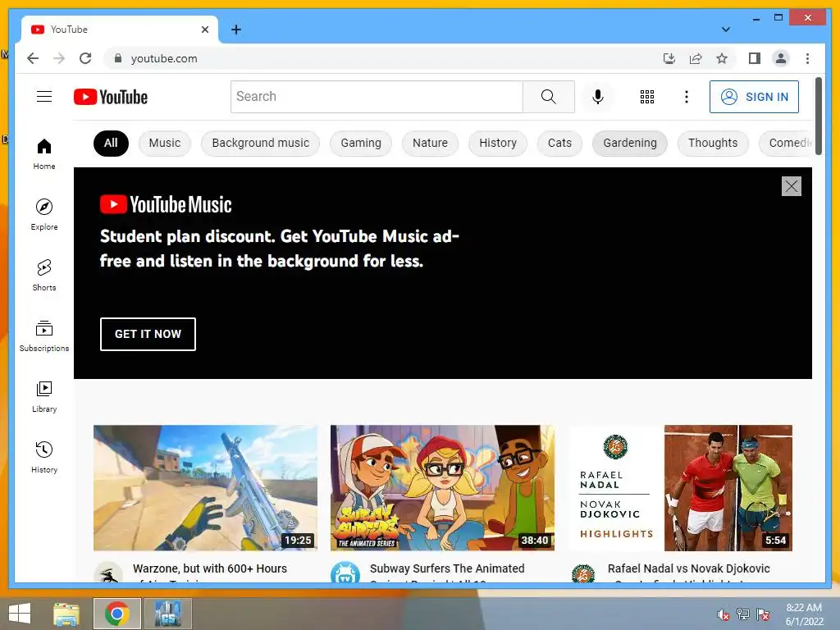Open a new Chrome tab
The image size is (840, 630).
coord(235,30)
